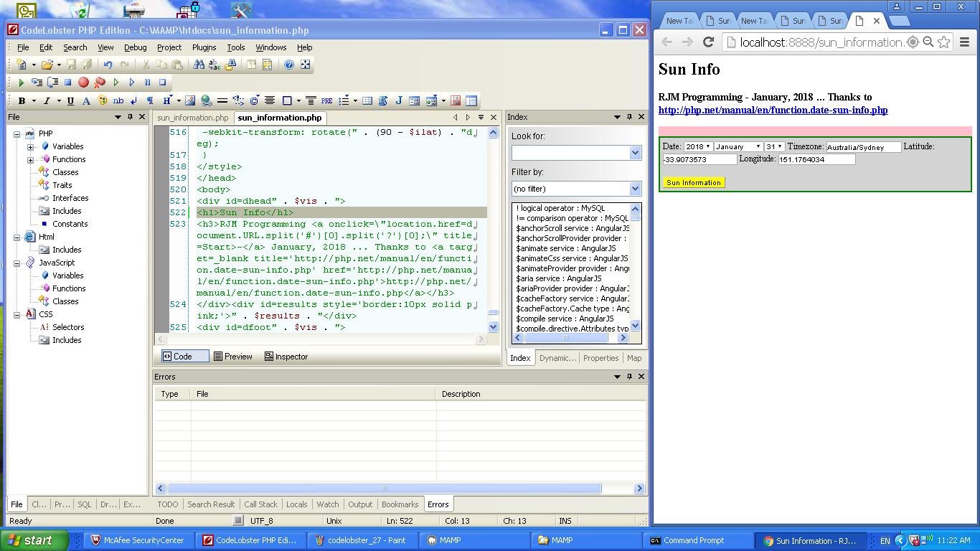Click the Insert Image icon in HTML toolbar
This screenshot has width=980, height=551.
(190, 100)
